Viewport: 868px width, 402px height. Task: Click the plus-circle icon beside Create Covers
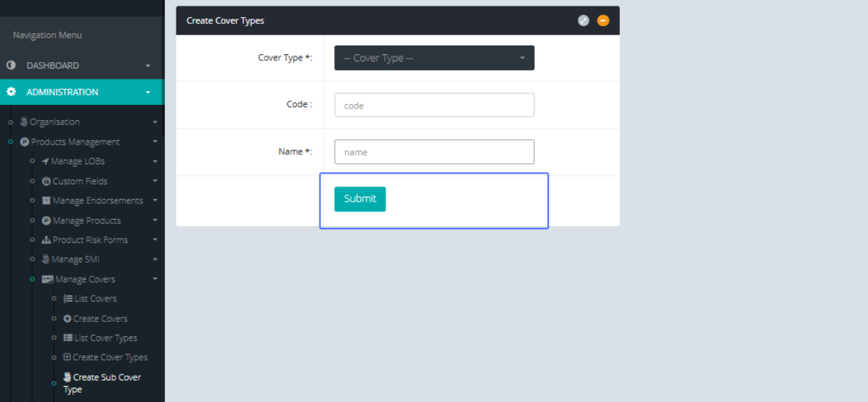coord(67,319)
